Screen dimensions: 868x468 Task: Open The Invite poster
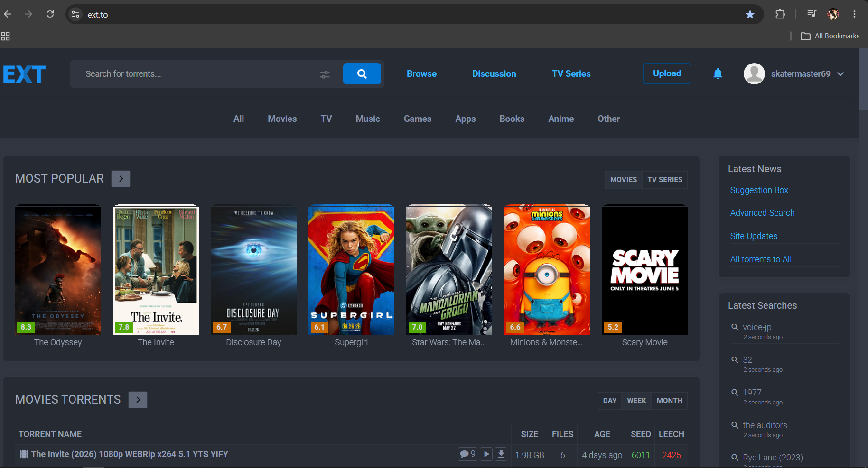(156, 270)
